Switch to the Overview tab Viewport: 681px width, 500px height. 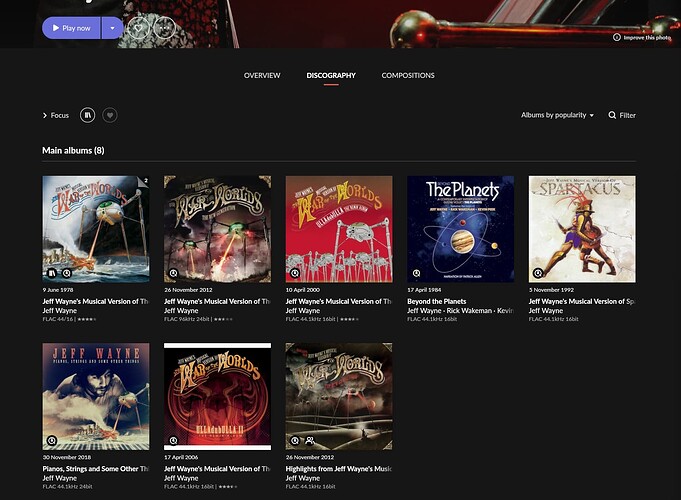coord(262,75)
